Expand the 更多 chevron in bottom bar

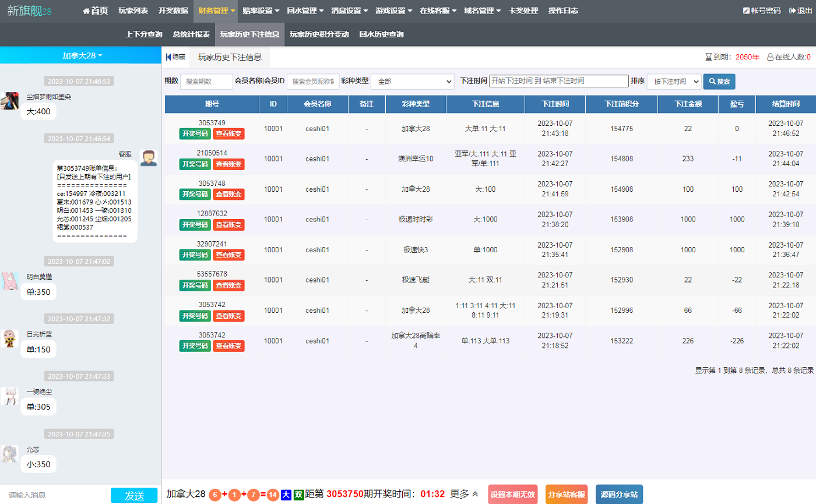pyautogui.click(x=475, y=494)
